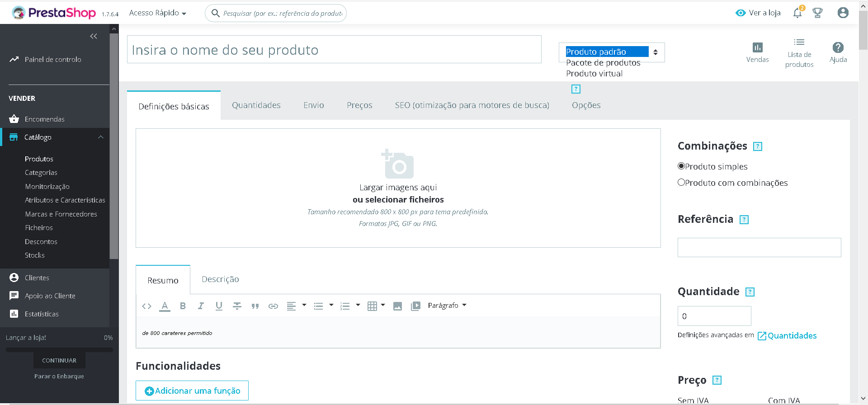The width and height of the screenshot is (868, 405).
Task: Click Ver a loja link
Action: 758,13
